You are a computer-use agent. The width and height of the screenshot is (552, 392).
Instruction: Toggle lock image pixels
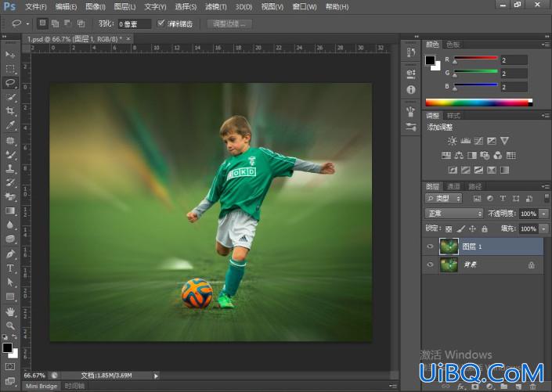(x=460, y=229)
